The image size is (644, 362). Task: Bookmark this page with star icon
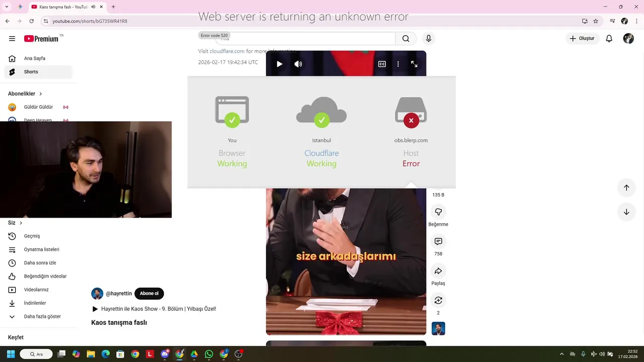596,21
